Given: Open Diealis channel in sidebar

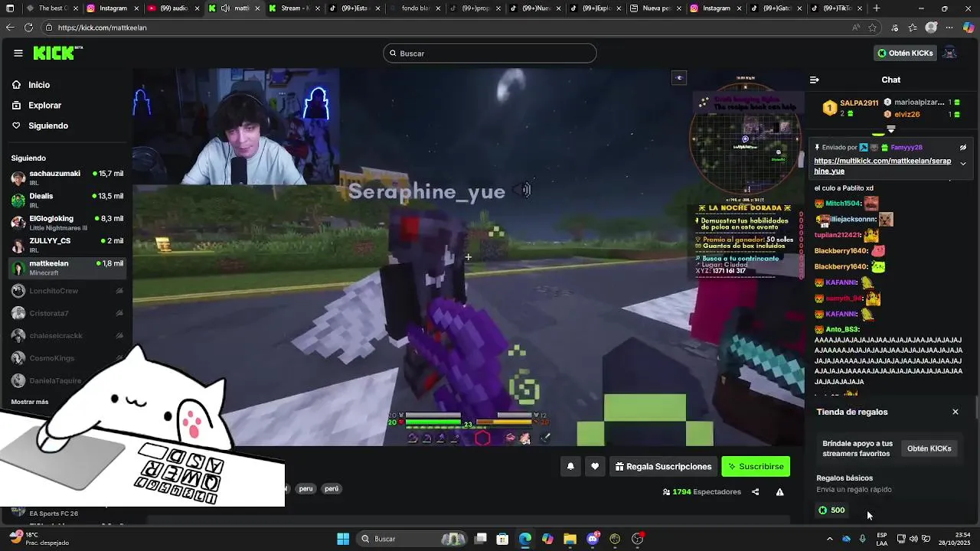Looking at the screenshot, I should point(67,201).
